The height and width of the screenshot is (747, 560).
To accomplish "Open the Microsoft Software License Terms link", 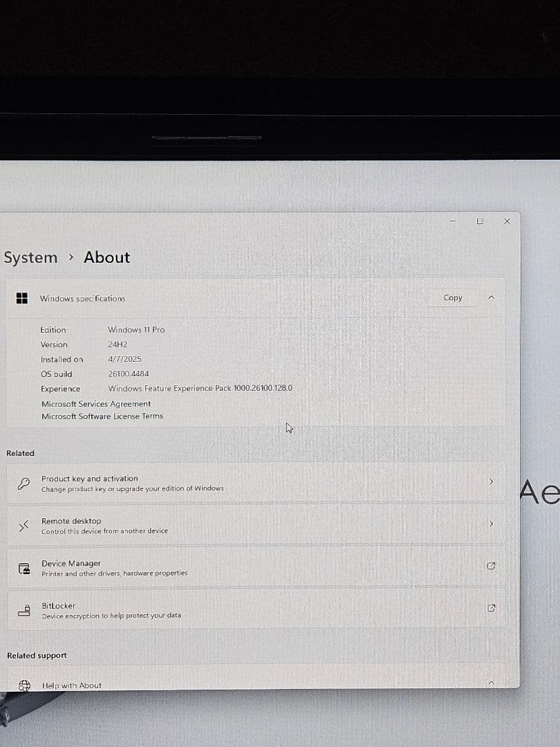I will [102, 416].
